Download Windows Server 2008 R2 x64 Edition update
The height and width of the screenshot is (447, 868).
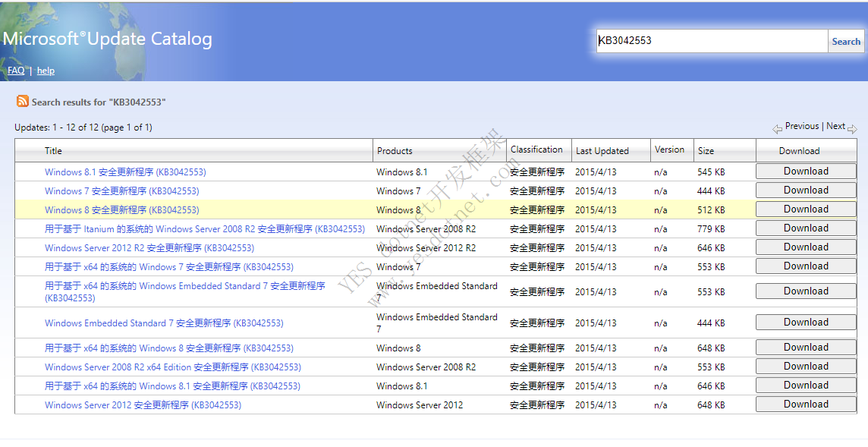[x=806, y=367]
